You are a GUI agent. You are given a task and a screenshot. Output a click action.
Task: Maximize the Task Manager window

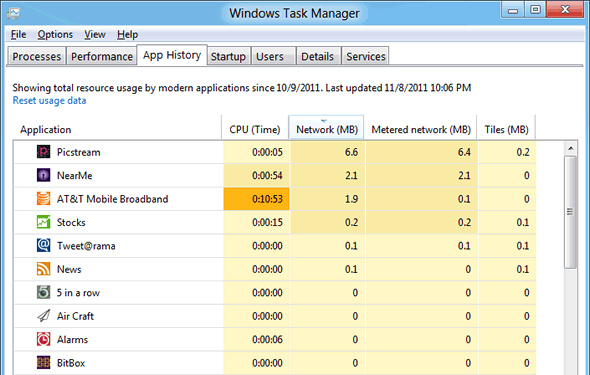click(535, 10)
